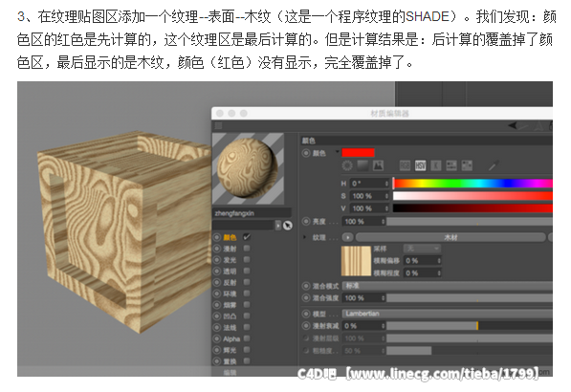This screenshot has width=571, height=392.
Task: Open the 混合模式 dropdown showing 标准
Action: 448,286
